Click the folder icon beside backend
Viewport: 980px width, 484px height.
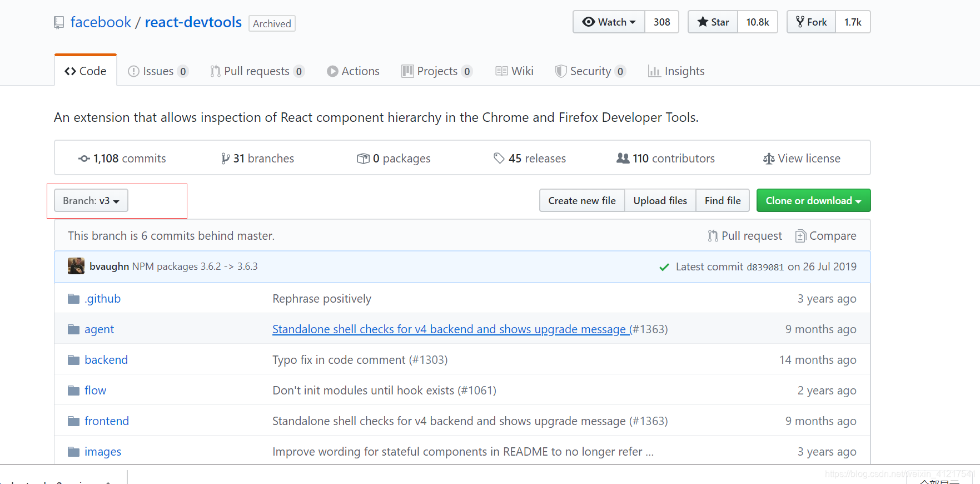click(73, 360)
